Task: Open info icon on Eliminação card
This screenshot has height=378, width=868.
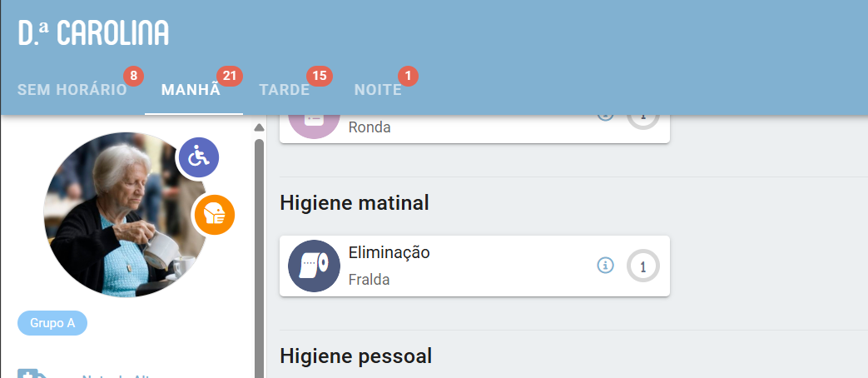Action: coord(605,265)
